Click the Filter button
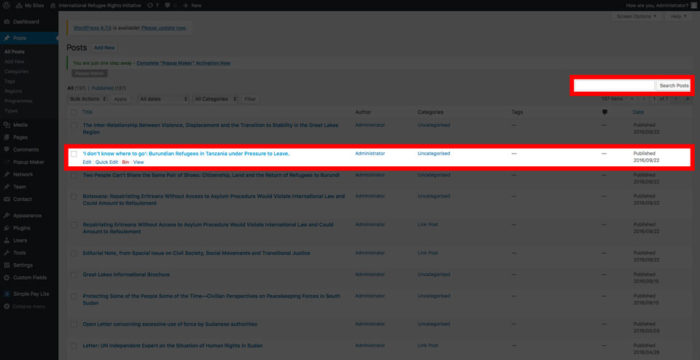 click(x=250, y=99)
